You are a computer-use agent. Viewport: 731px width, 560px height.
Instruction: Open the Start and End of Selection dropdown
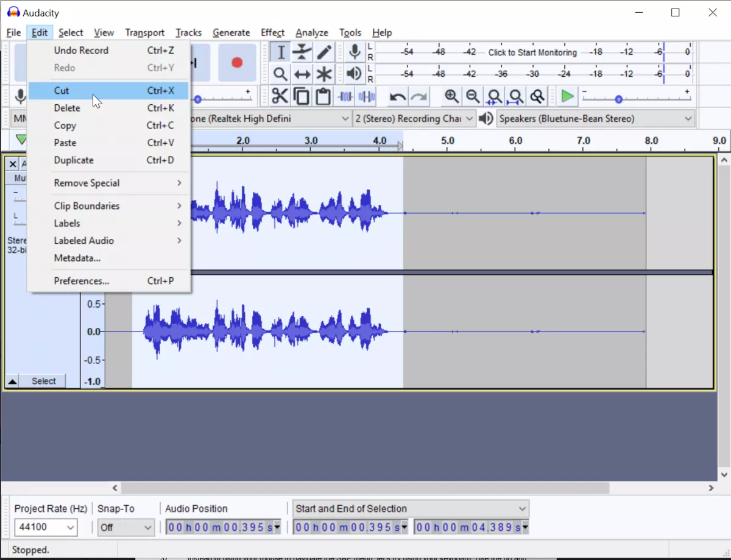click(411, 508)
